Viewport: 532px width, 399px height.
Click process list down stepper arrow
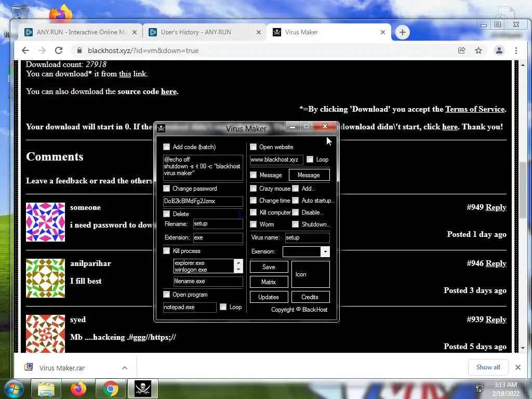[238, 270]
